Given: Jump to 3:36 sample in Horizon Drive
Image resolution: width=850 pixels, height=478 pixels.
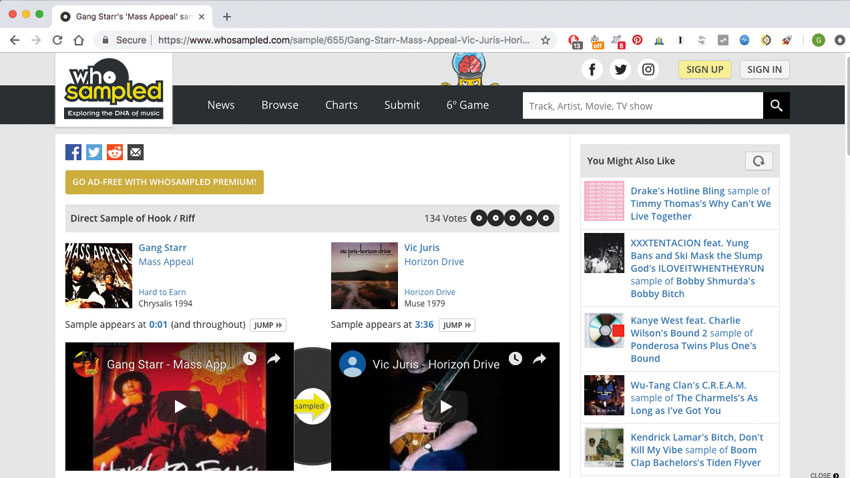Looking at the screenshot, I should [457, 325].
